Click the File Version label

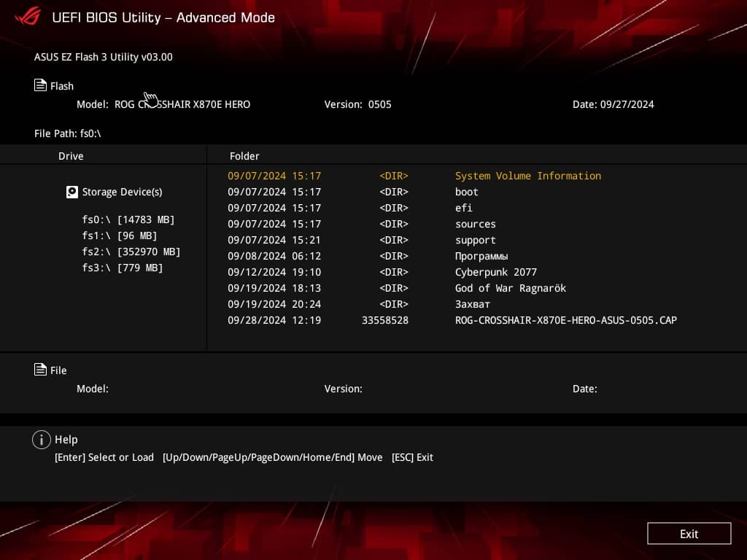(x=344, y=389)
